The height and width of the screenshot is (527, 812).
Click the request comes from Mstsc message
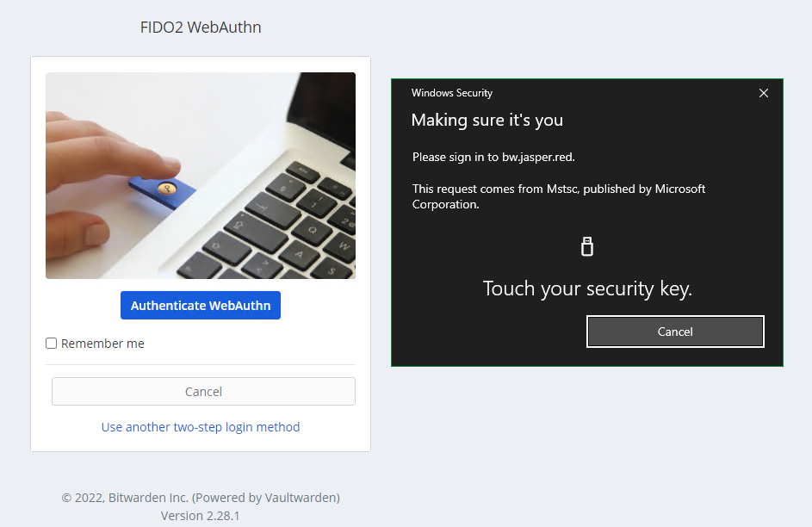click(x=559, y=196)
